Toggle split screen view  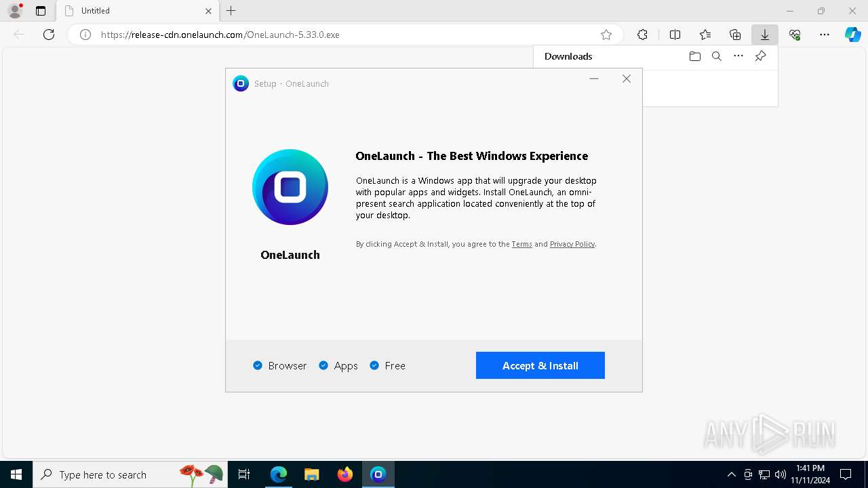[675, 35]
